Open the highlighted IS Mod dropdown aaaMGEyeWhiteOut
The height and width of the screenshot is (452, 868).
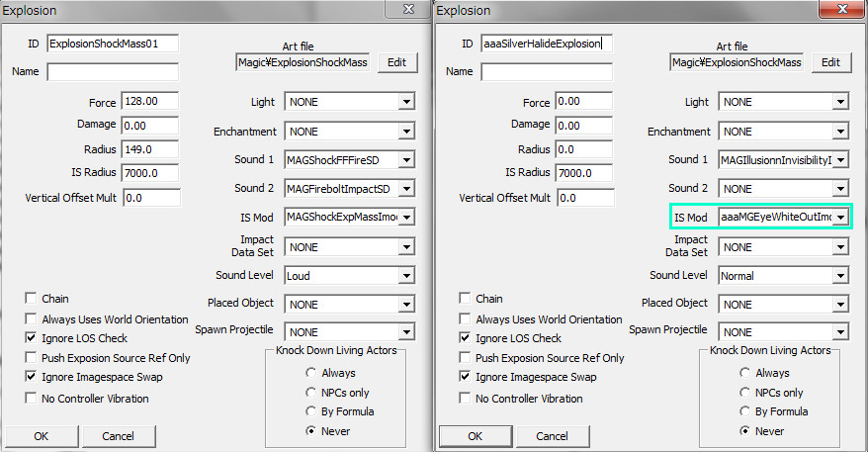pyautogui.click(x=839, y=218)
